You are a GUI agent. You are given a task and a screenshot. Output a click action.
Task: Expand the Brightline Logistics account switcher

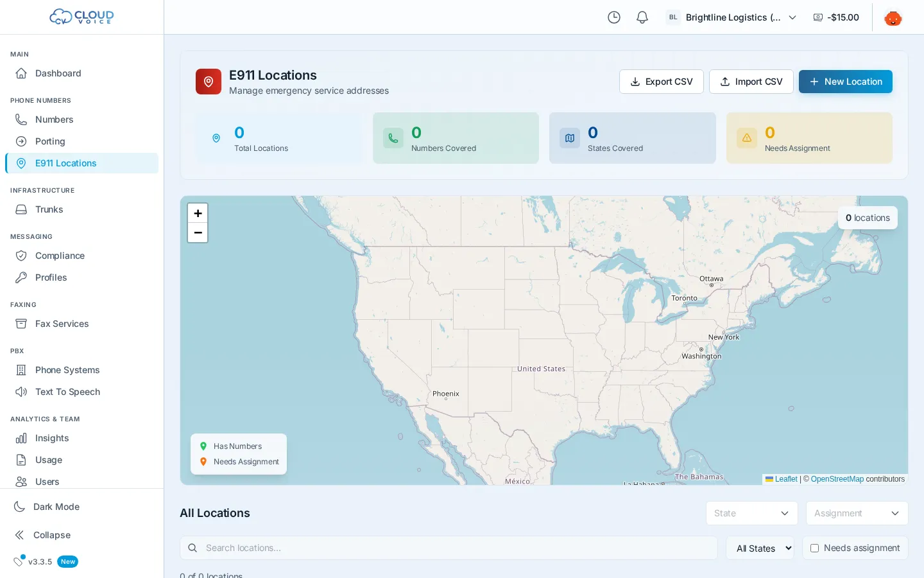click(732, 17)
